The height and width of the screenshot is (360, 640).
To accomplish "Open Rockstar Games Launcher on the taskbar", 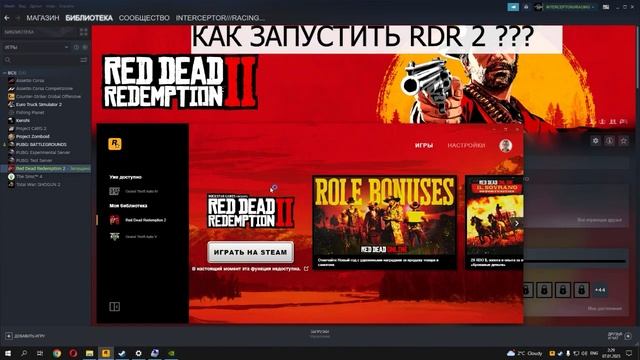I will point(106,353).
